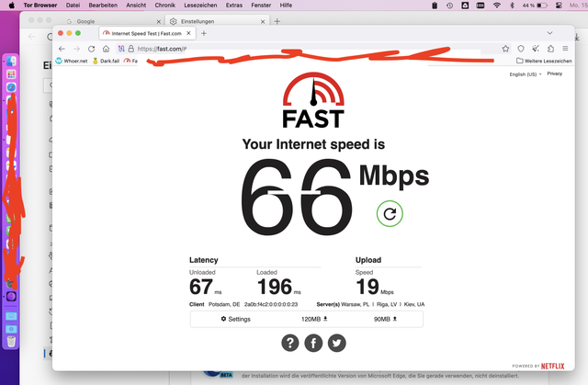Click the Back arrow in the Fast.com window
Viewport: 588px width, 385px height.
pos(62,49)
